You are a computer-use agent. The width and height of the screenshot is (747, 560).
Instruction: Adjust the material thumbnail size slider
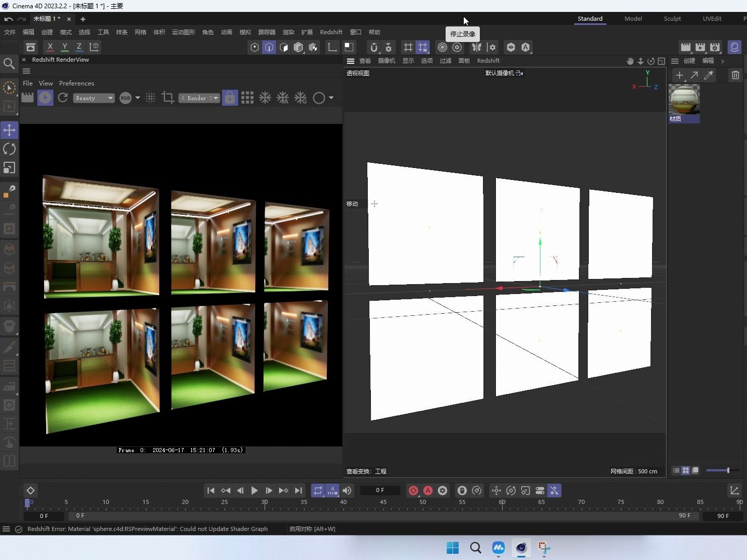pyautogui.click(x=722, y=470)
